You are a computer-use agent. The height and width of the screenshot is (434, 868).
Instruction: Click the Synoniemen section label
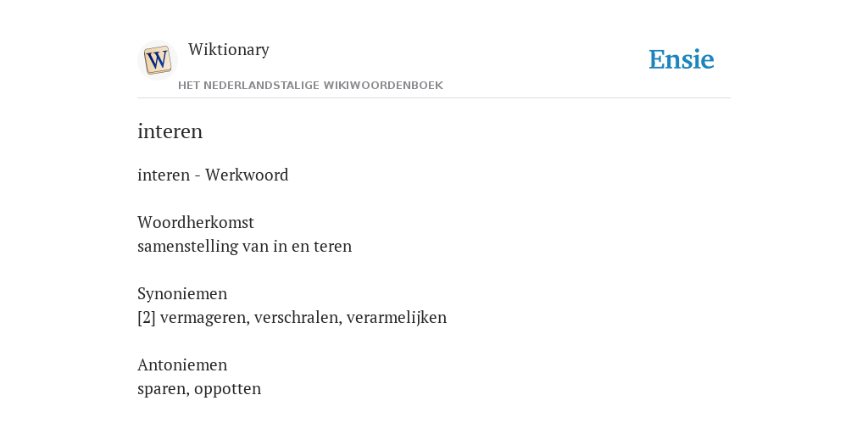click(182, 294)
